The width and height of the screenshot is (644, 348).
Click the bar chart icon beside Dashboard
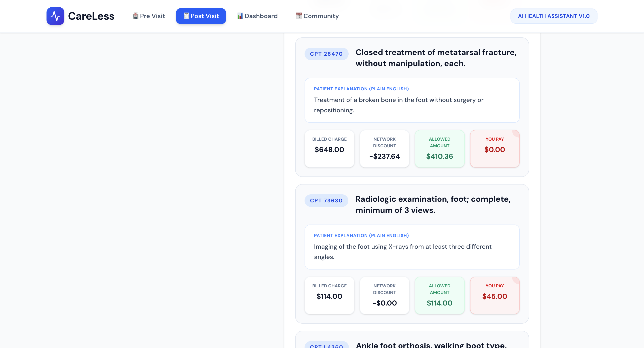click(x=240, y=16)
